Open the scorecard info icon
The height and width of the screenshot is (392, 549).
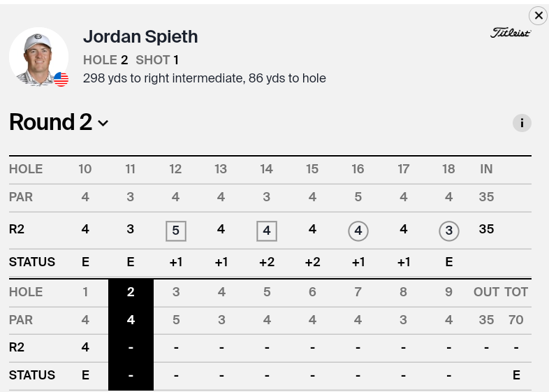coord(522,123)
